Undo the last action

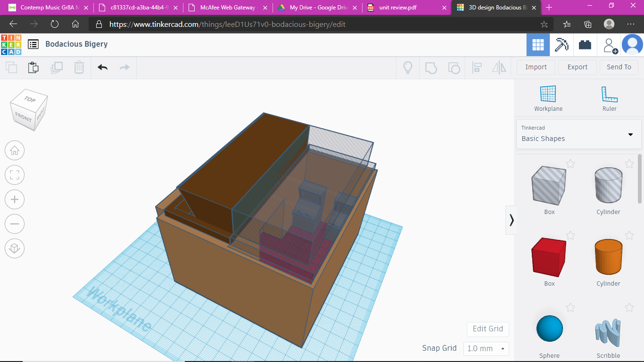[103, 67]
